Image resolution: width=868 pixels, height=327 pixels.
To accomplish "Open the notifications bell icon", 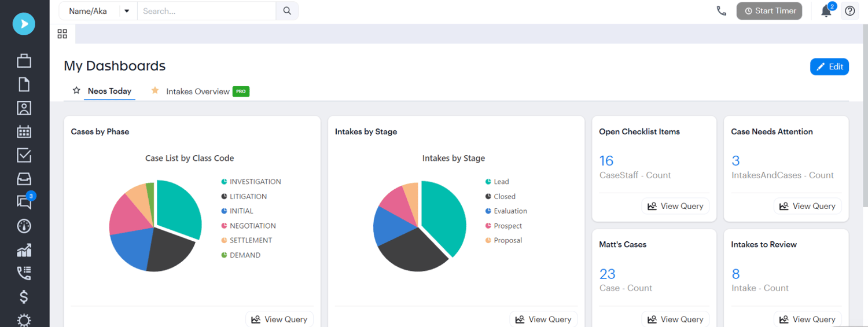I will pos(827,10).
